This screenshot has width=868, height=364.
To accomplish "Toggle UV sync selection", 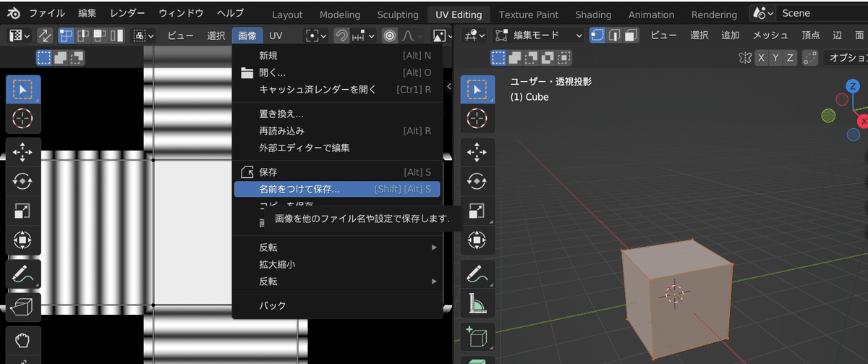I will tap(45, 35).
